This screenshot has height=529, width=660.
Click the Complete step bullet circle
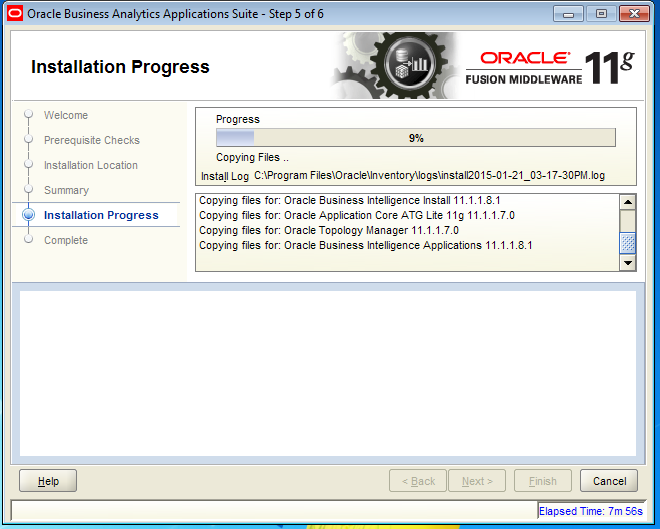29,239
